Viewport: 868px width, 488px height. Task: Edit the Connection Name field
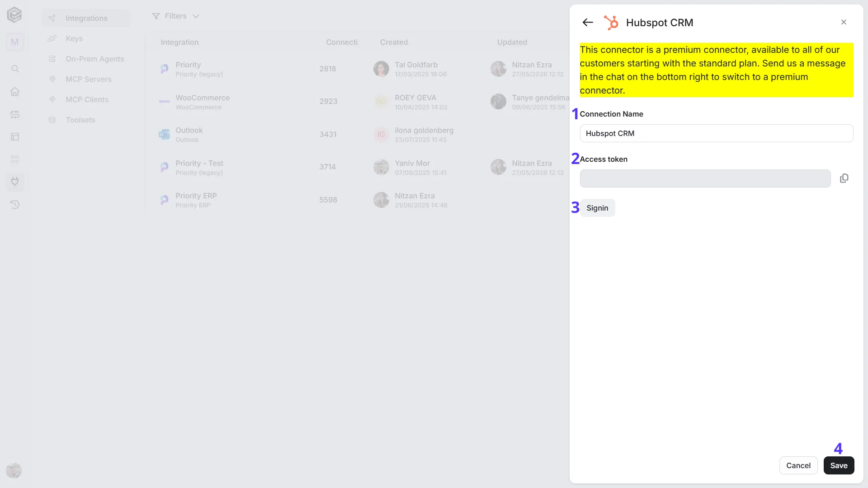tap(716, 133)
